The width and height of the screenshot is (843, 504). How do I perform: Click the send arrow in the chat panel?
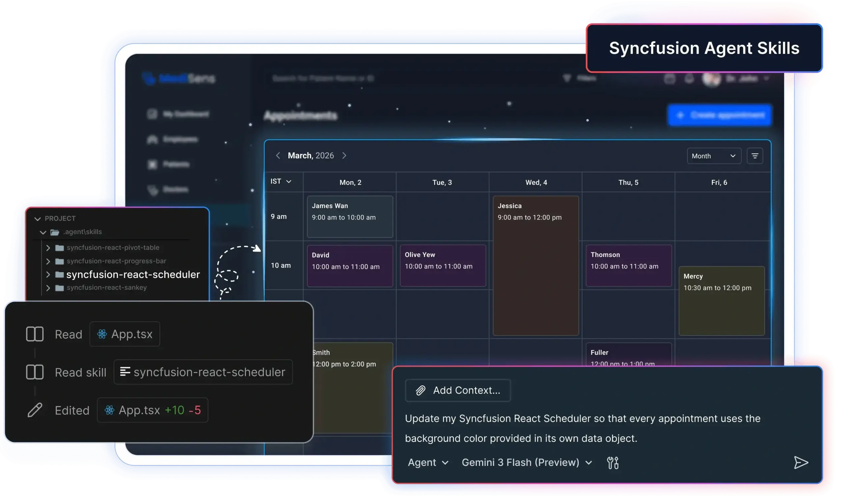801,462
